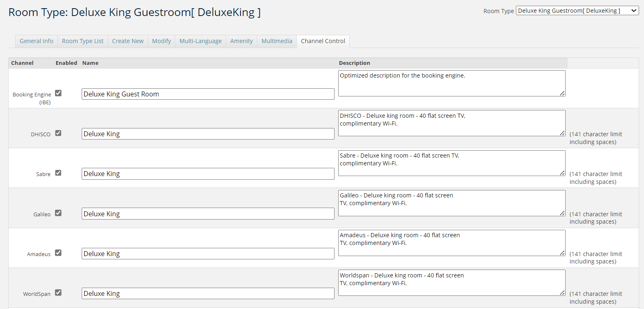Go to Create New tab
The image size is (644, 309).
point(128,41)
